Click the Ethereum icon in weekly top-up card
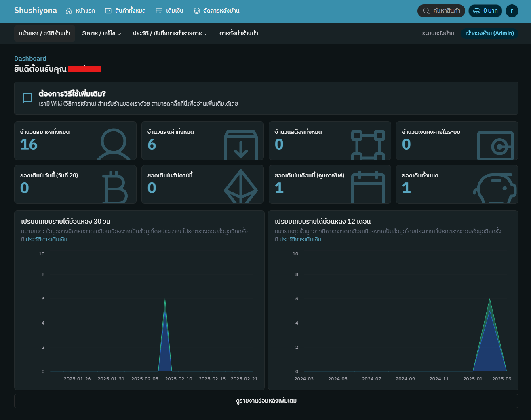 [x=241, y=187]
